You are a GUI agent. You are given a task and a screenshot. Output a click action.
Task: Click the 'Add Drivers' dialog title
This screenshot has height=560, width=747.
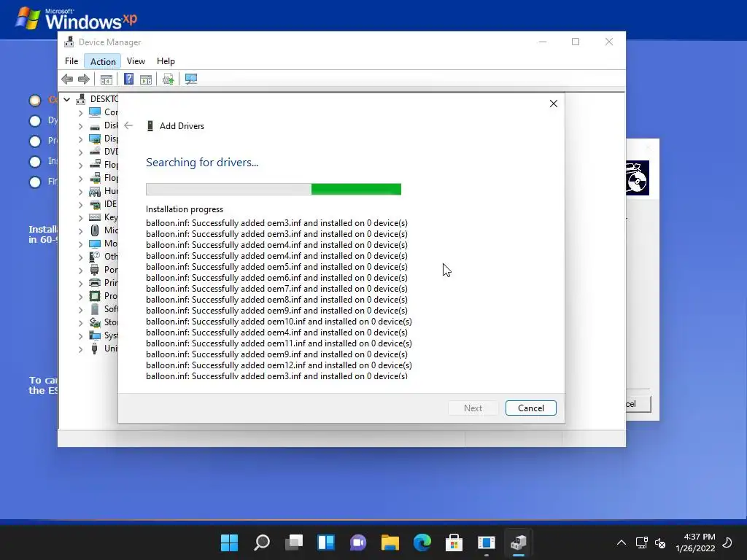182,125
